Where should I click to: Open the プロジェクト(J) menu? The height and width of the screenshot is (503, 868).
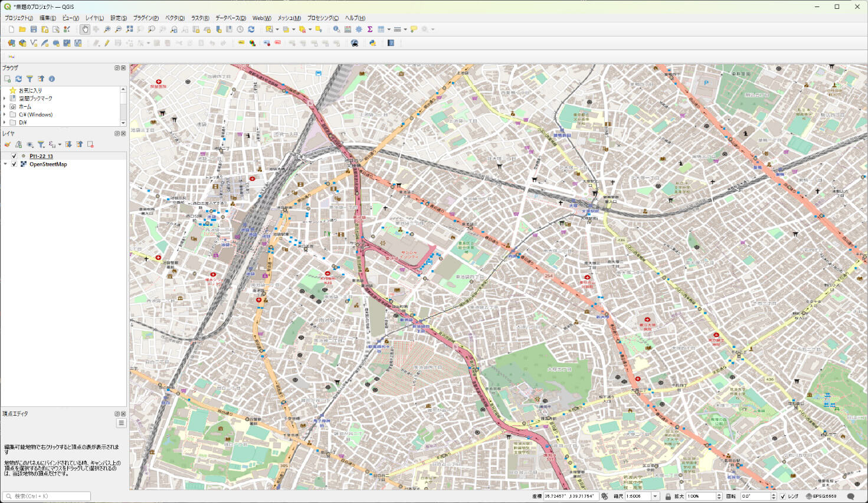(x=19, y=18)
